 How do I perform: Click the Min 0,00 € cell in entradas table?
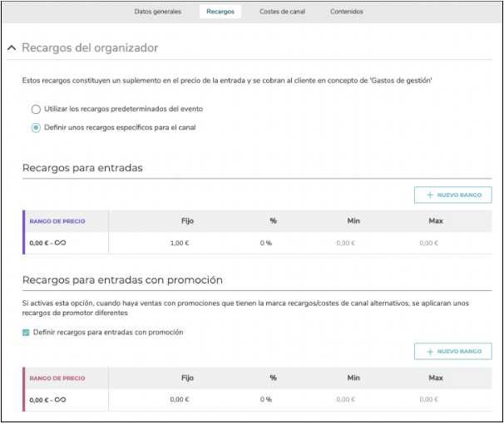[x=346, y=243]
